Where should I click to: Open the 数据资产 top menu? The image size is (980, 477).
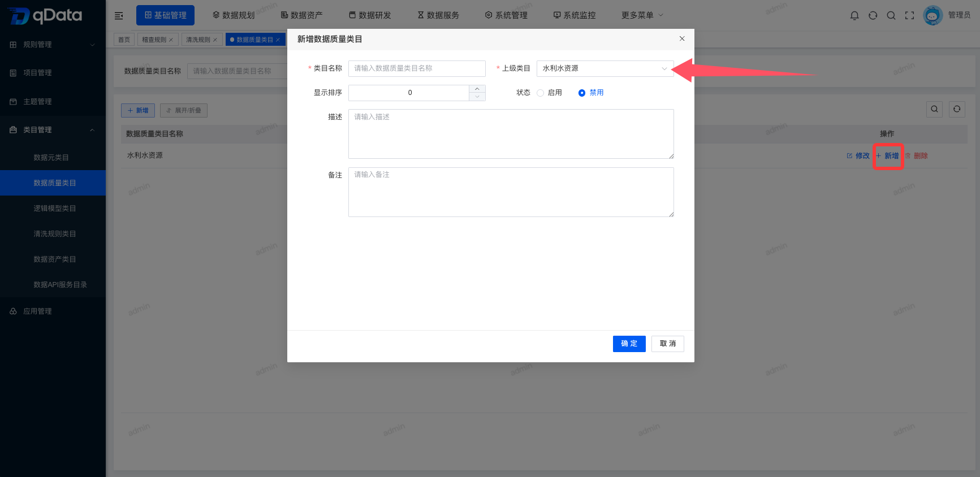302,15
